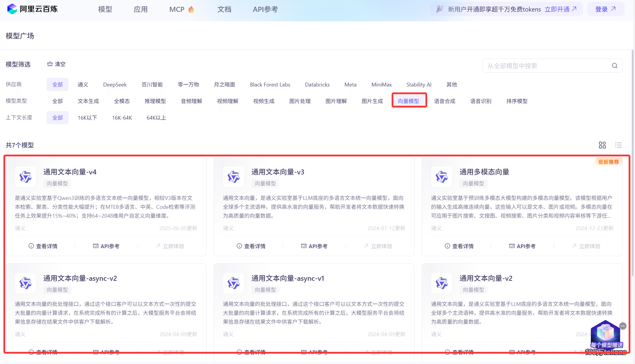Open the 通用文本向量-async-v2 model card title
635x364 pixels.
coord(80,278)
